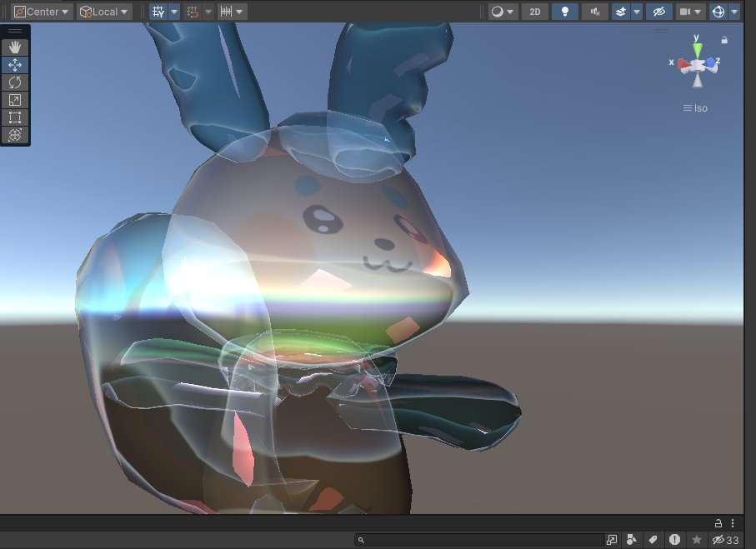Viewport: 756px width, 549px height.
Task: Select the Rect tool
Action: 15,117
